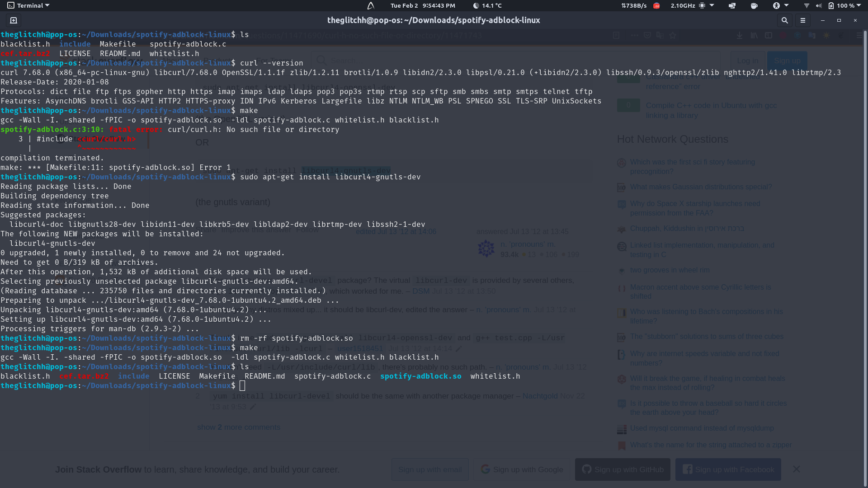This screenshot has width=868, height=488.
Task: Click the Save to Pocket icon
Action: pos(647,35)
